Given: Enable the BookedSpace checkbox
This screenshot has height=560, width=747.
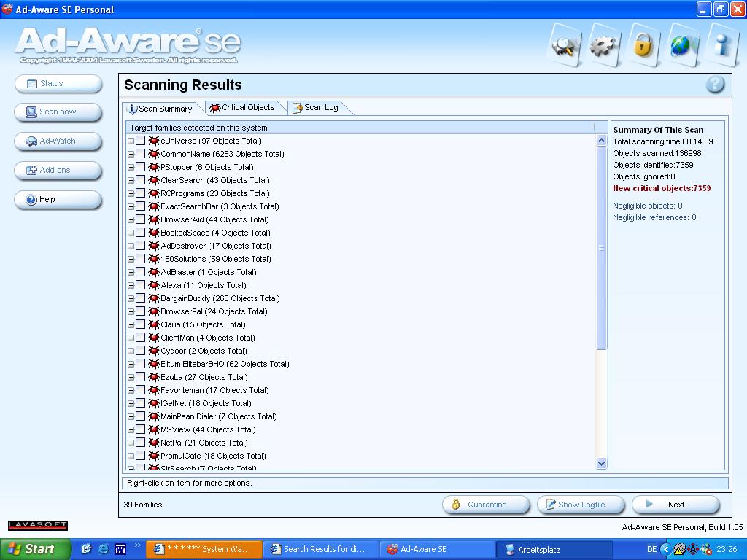Looking at the screenshot, I should click(140, 233).
